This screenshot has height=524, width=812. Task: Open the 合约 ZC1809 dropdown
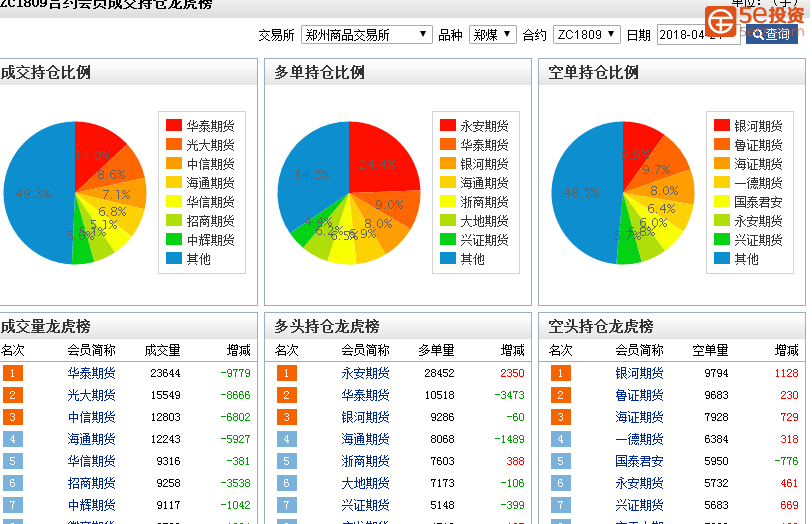[586, 35]
